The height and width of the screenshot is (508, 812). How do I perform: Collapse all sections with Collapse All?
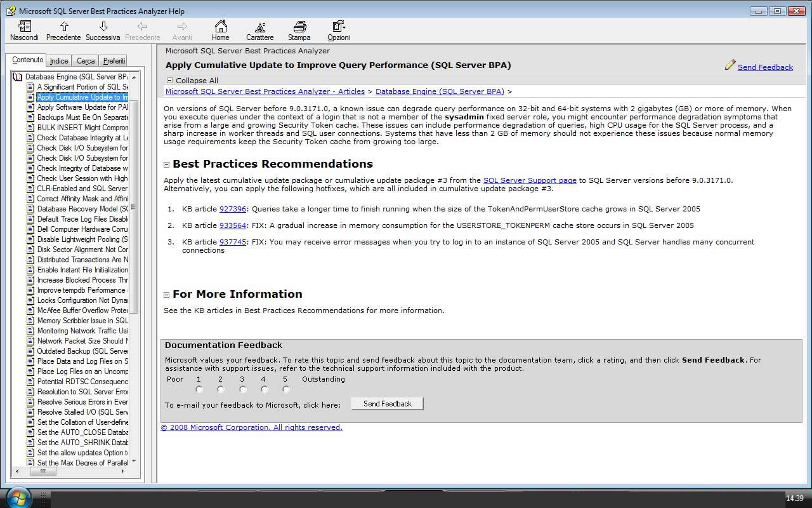click(x=192, y=81)
